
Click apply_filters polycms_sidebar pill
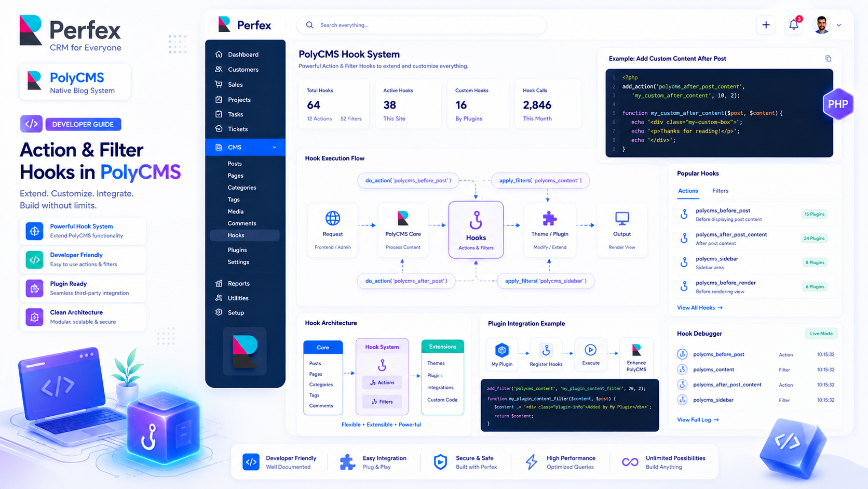546,281
